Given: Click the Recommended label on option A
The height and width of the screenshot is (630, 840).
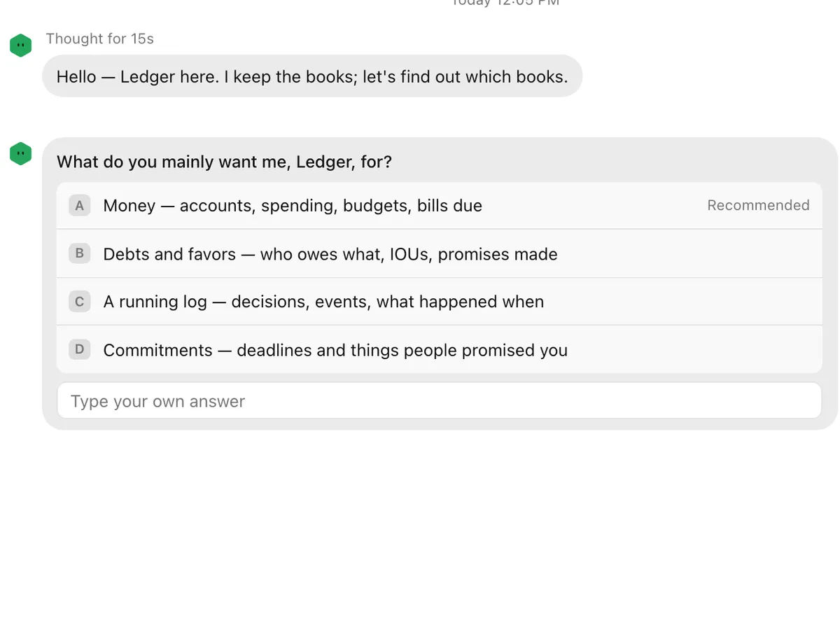Looking at the screenshot, I should pyautogui.click(x=758, y=205).
